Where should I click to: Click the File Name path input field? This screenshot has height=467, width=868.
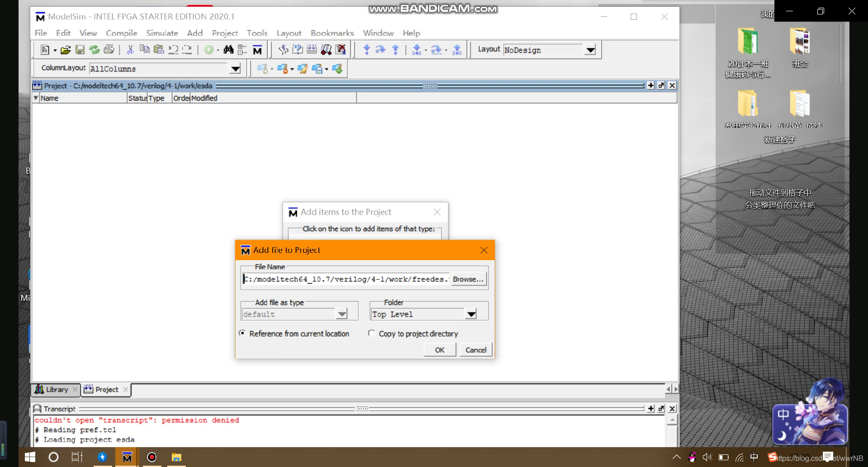[346, 279]
